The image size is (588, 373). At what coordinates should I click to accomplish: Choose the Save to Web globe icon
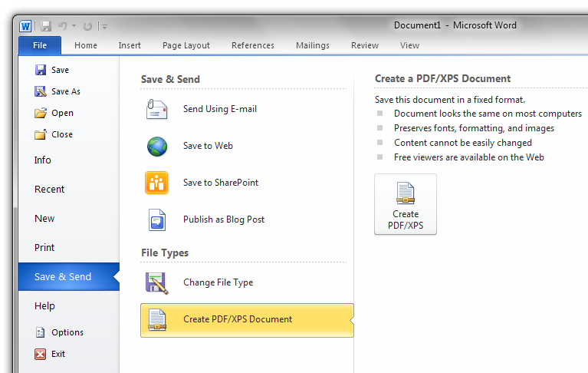tap(157, 146)
